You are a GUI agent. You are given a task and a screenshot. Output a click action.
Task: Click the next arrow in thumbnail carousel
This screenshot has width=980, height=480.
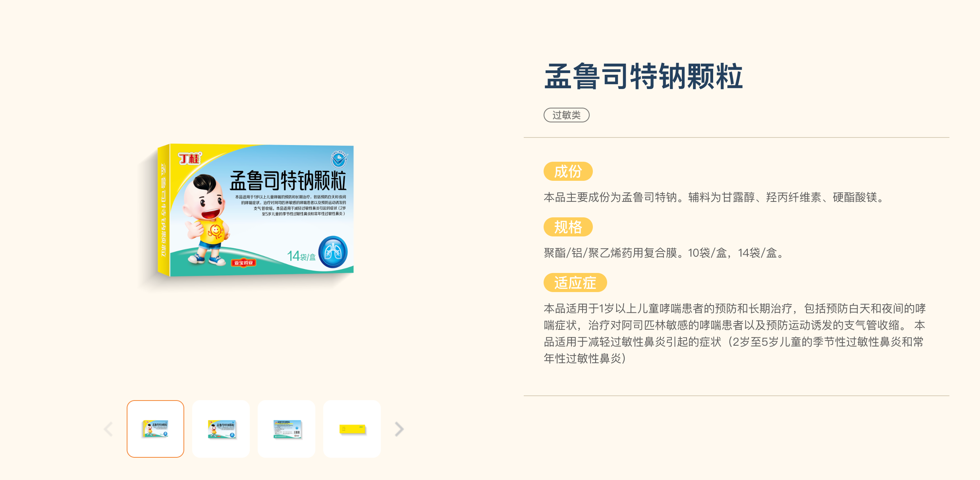[399, 429]
